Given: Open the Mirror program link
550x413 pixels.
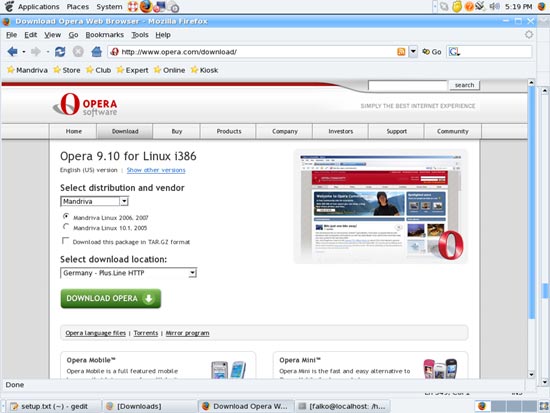Looking at the screenshot, I should 187,333.
